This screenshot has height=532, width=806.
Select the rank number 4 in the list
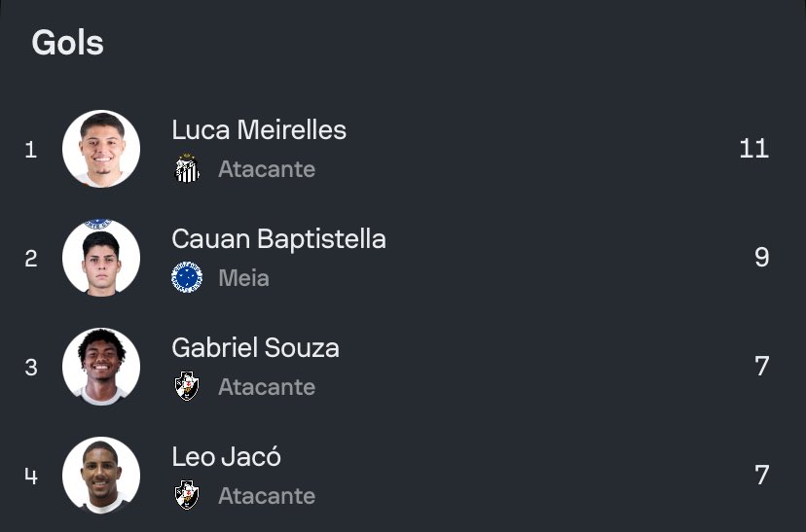[x=31, y=476]
